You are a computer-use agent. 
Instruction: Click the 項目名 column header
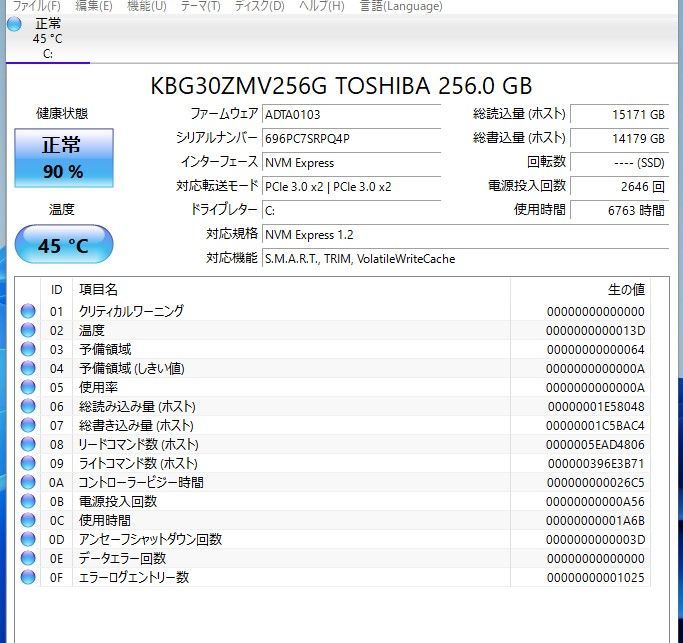291,290
